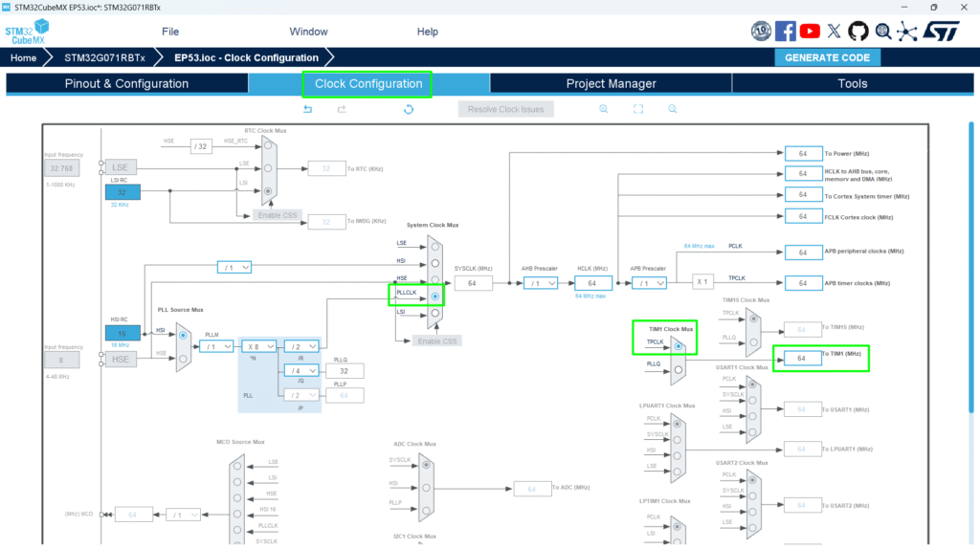Open the PLL multiplier X 8 dropdown

(x=258, y=346)
